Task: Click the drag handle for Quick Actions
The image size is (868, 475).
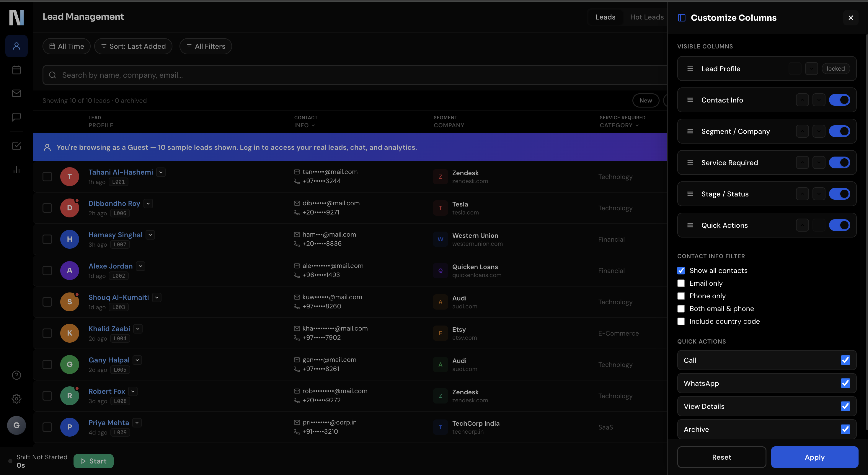Action: tap(690, 225)
